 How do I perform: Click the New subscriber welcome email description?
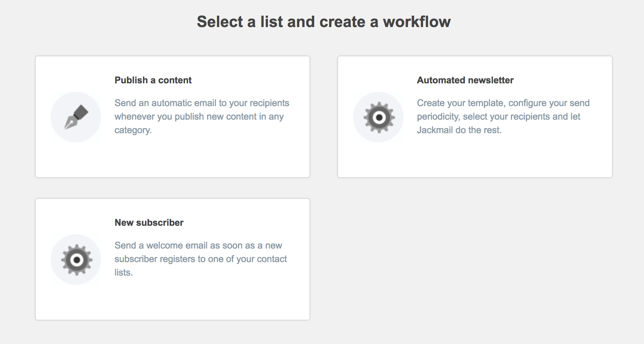200,259
